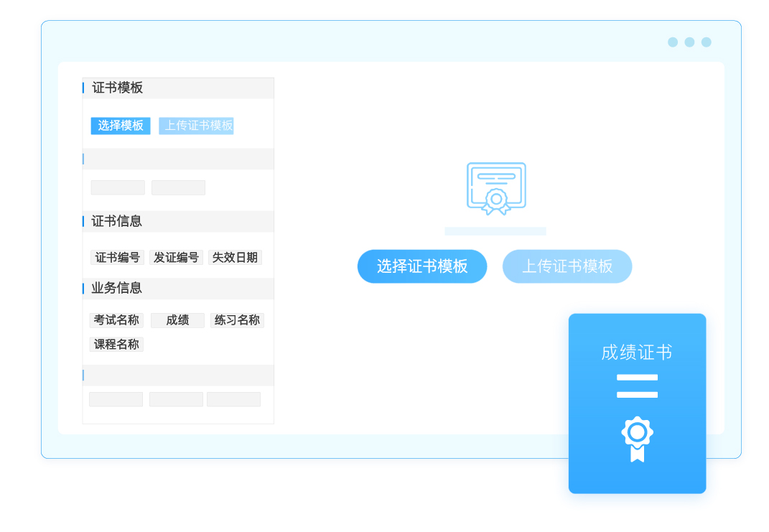Click the placeholder bar beneath the certificate icon
The image size is (769, 532).
point(495,231)
